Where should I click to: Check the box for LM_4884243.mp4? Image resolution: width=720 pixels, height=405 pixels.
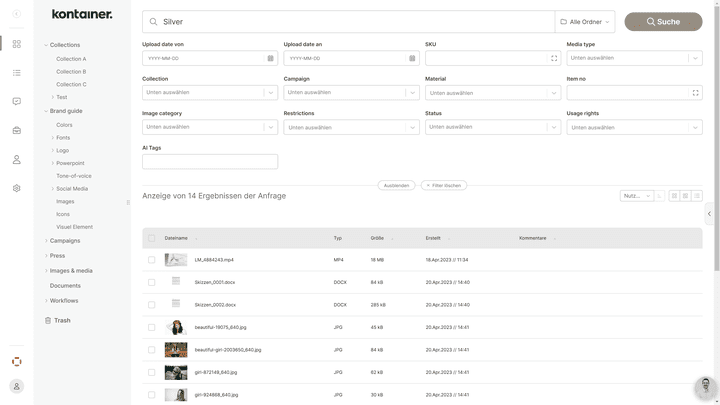[x=152, y=260]
